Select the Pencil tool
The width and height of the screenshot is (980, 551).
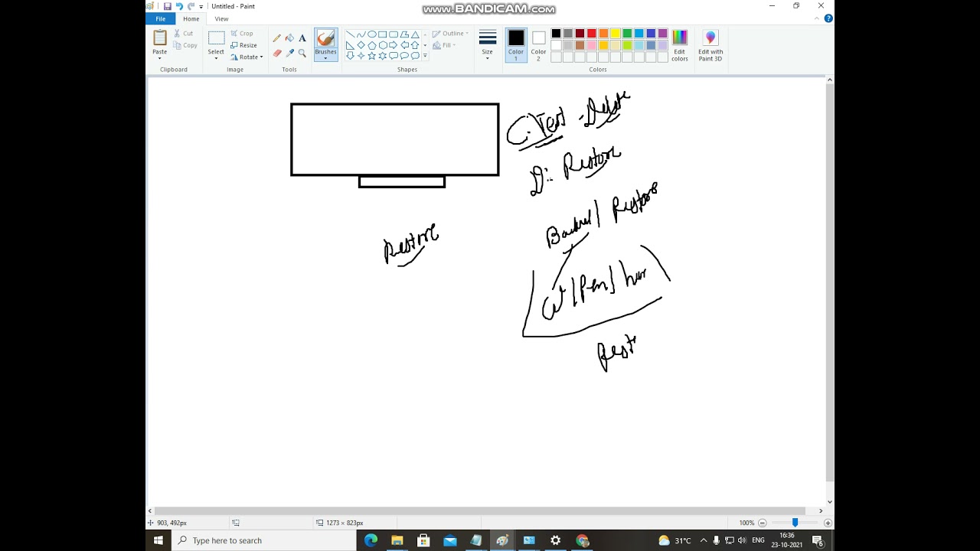point(276,38)
